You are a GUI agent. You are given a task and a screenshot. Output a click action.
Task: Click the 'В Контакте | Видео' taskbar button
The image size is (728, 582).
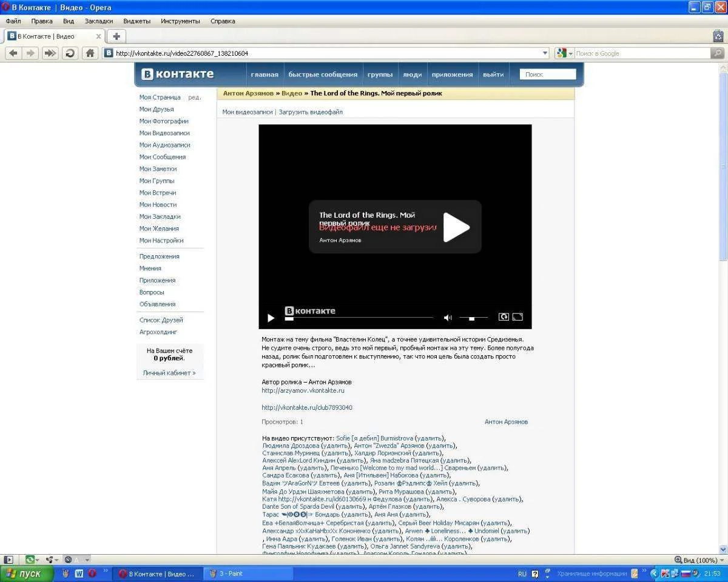pyautogui.click(x=157, y=574)
